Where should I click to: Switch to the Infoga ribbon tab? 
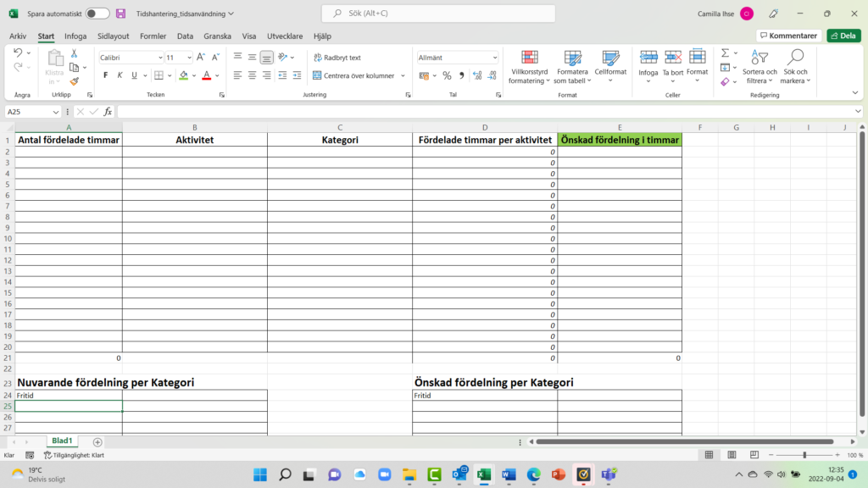pyautogui.click(x=75, y=36)
